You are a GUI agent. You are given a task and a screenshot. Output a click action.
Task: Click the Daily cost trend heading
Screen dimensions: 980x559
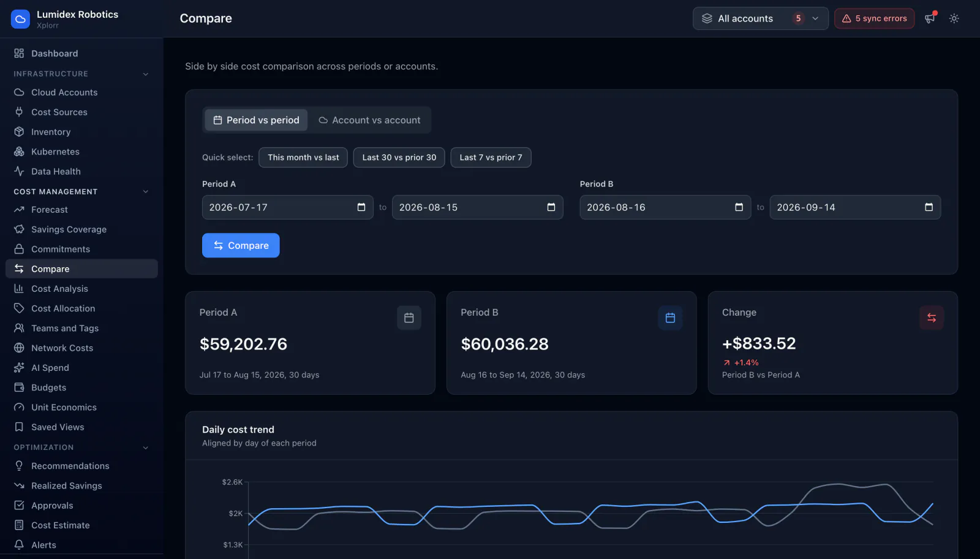point(238,430)
